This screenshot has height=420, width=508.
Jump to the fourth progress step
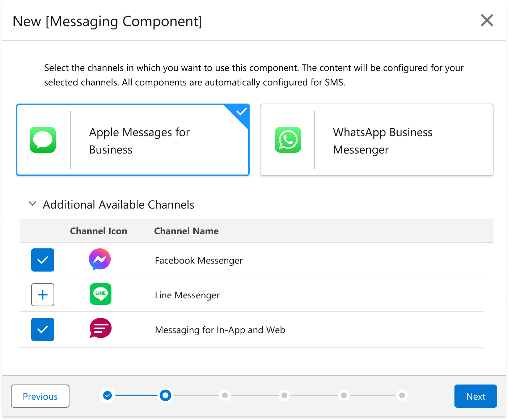tap(284, 395)
